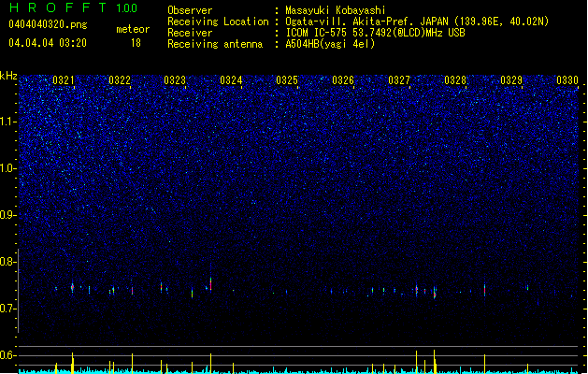Click the date stamp 04.04.04 03:20
The image size is (588, 374).
point(48,43)
